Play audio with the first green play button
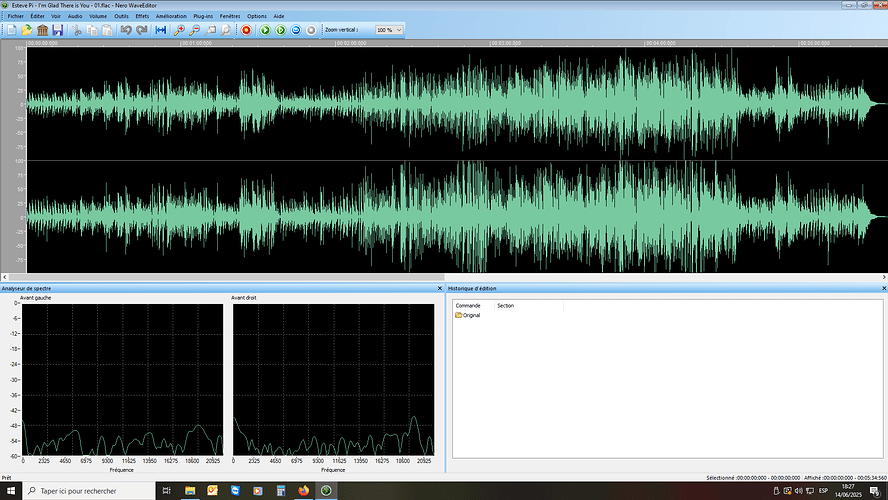Viewport: 888px width, 500px height. pos(265,30)
